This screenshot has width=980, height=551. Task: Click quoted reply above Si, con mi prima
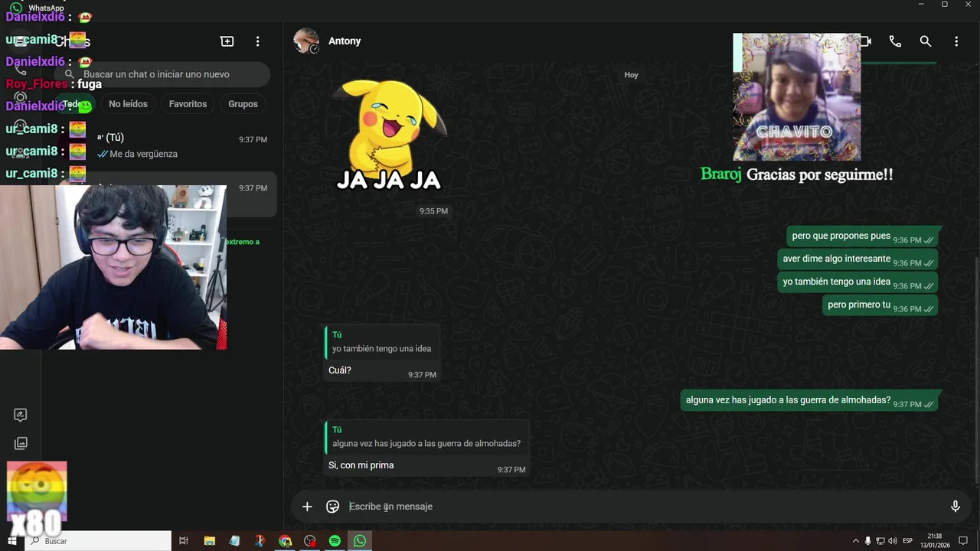pyautogui.click(x=426, y=437)
